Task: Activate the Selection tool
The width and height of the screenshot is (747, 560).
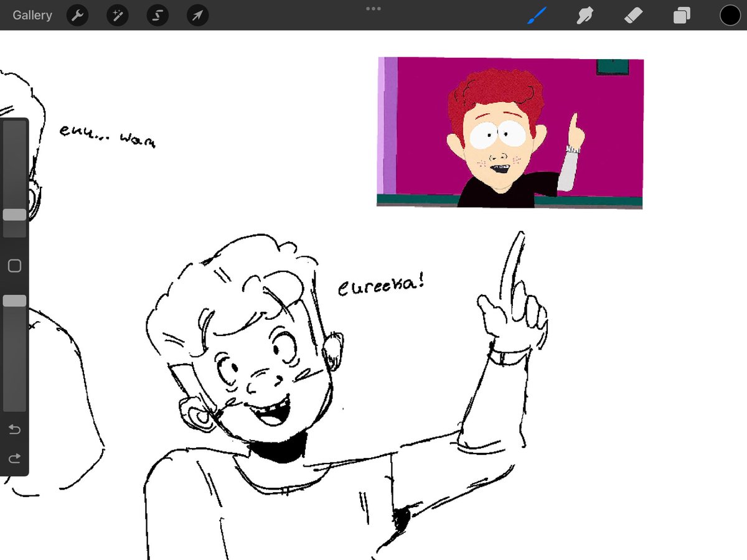Action: [157, 15]
